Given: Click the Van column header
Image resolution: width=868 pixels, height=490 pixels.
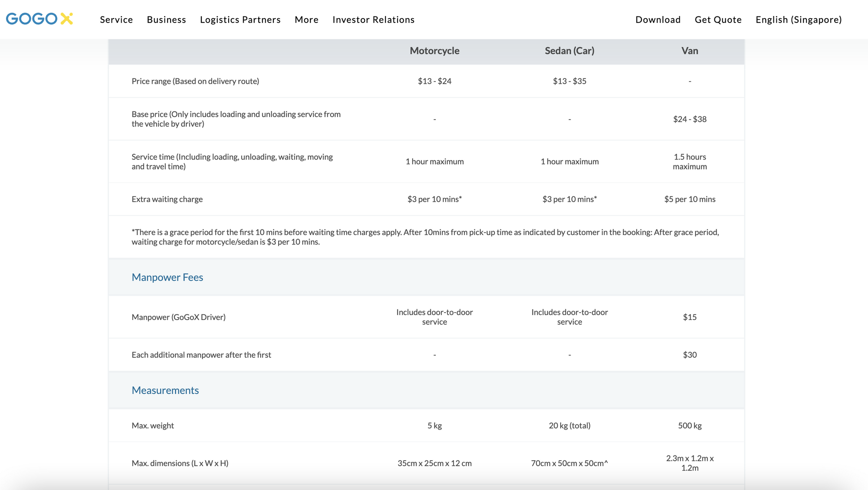Looking at the screenshot, I should (690, 51).
